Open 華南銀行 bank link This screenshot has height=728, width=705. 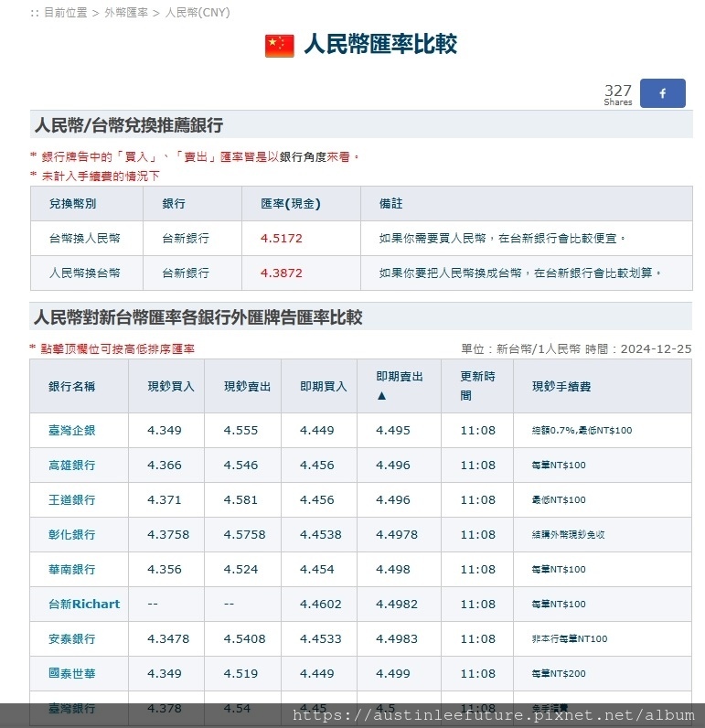tap(72, 570)
